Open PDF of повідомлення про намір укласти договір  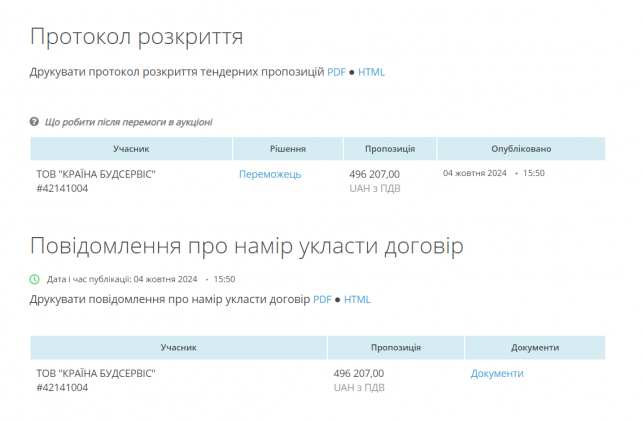[322, 299]
